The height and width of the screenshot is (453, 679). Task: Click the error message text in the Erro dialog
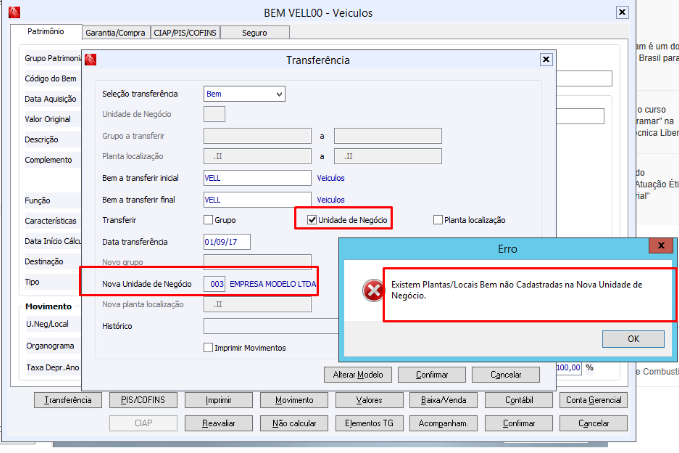pyautogui.click(x=517, y=290)
